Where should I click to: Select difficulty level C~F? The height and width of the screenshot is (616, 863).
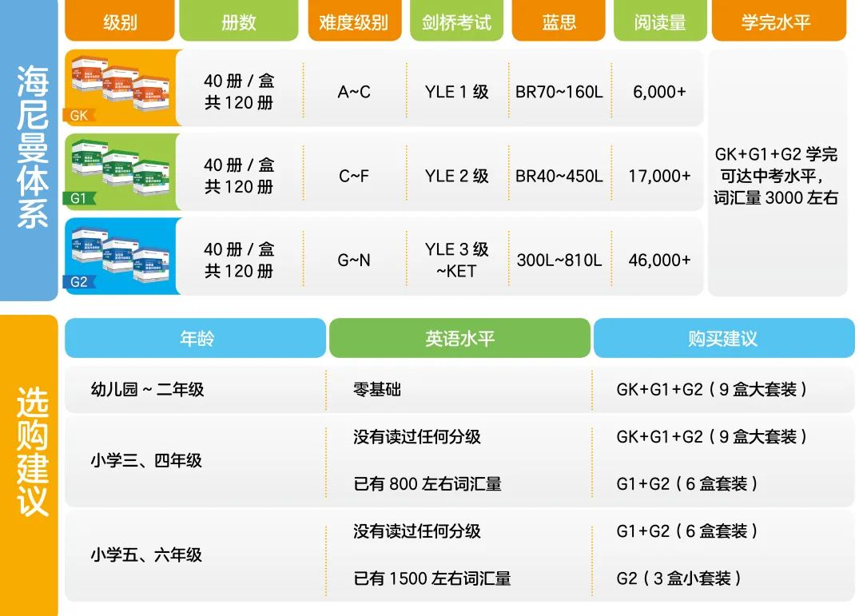pyautogui.click(x=354, y=176)
